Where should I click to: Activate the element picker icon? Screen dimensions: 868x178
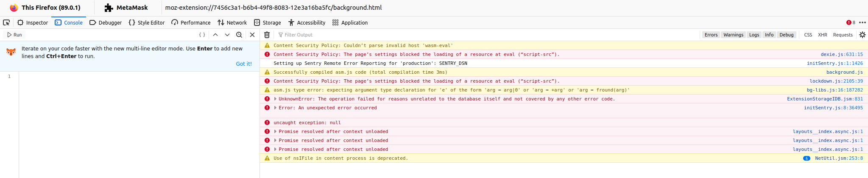click(x=6, y=22)
